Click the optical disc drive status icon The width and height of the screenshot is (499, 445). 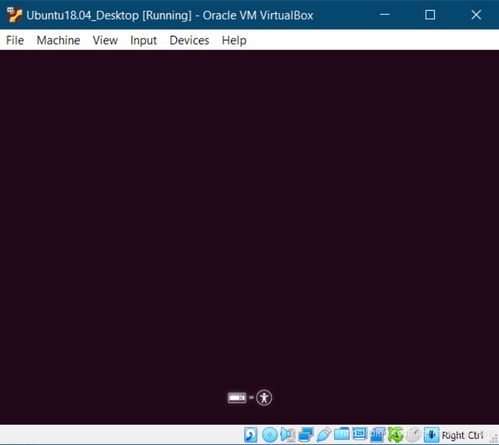tap(269, 435)
